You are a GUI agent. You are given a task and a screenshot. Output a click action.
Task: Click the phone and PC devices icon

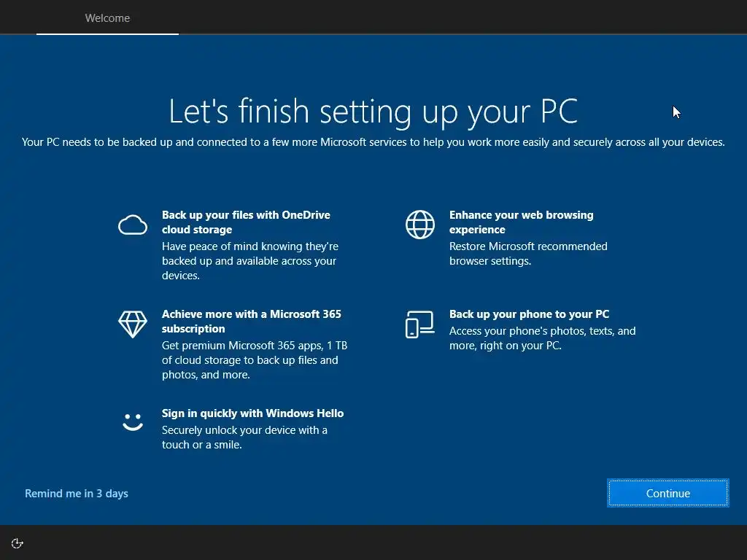click(419, 324)
